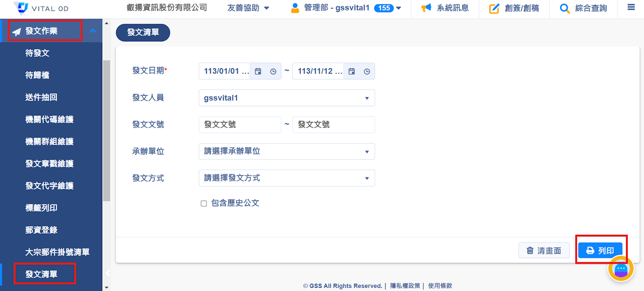
Task: Click the 隱私權政策 footer link
Action: pyautogui.click(x=405, y=286)
